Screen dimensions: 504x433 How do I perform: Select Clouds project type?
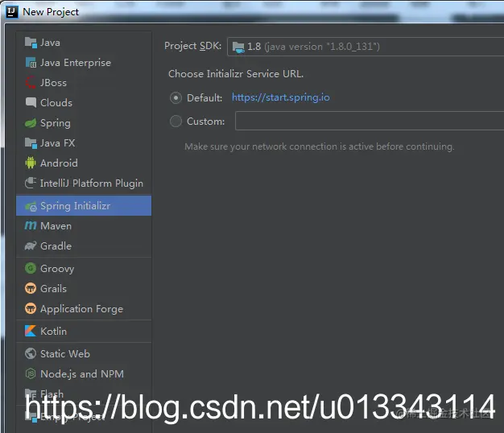(84, 102)
